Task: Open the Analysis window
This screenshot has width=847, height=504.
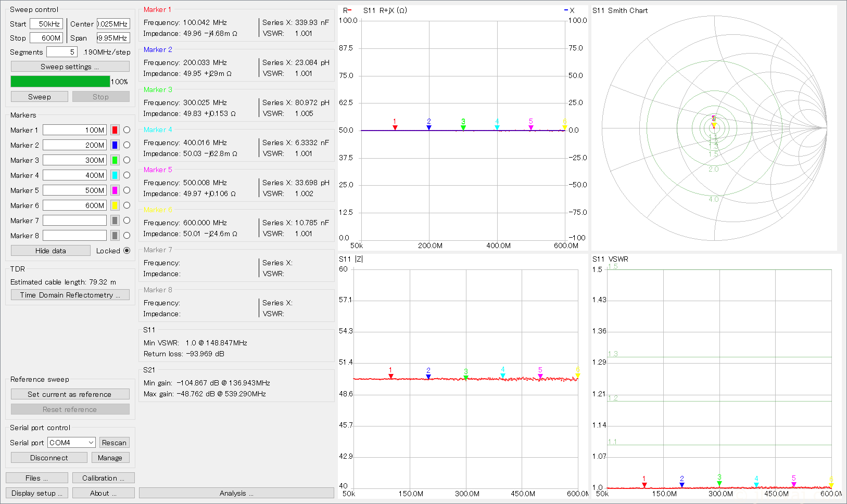Action: (236, 493)
